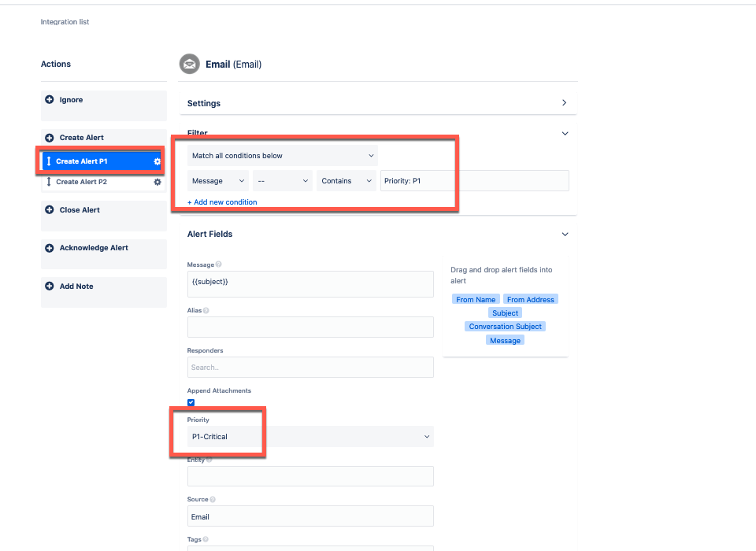Click the Close Alert action label
This screenshot has height=551, width=756.
point(80,209)
